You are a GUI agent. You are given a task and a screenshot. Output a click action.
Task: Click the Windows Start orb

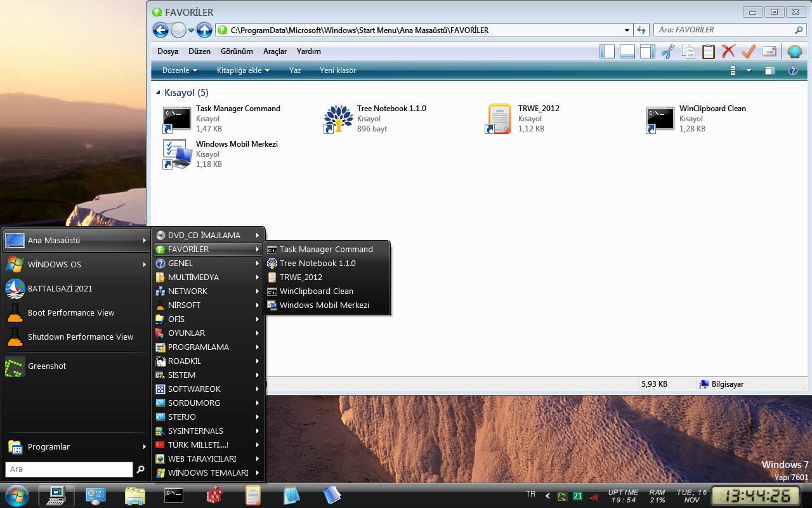pyautogui.click(x=16, y=495)
